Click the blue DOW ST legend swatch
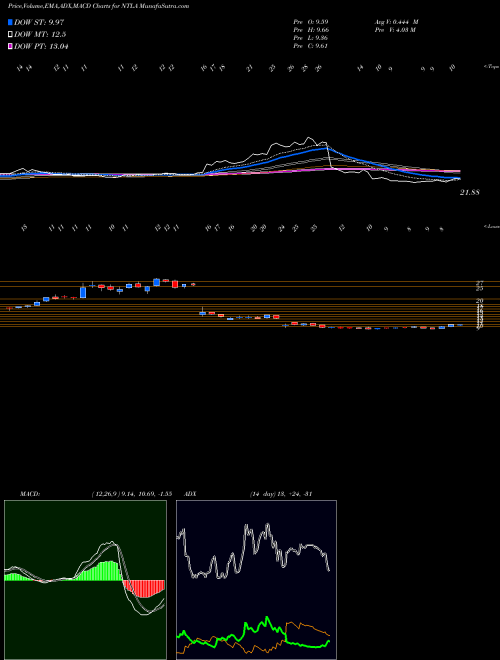The height and width of the screenshot is (660, 500). pos(11,22)
